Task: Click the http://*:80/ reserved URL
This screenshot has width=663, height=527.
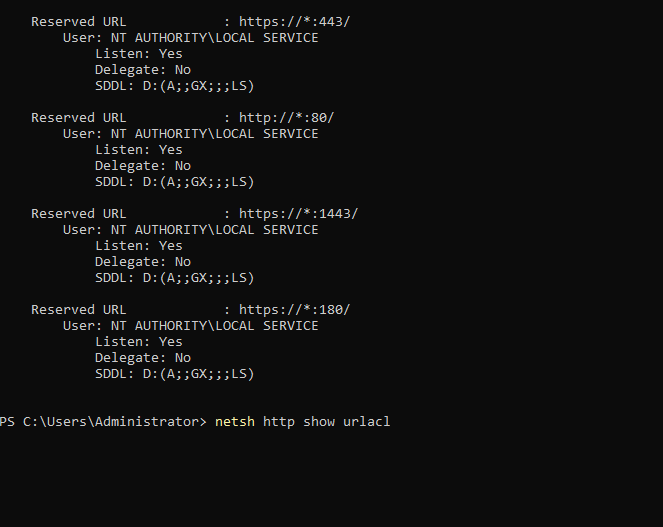Action: (x=287, y=118)
